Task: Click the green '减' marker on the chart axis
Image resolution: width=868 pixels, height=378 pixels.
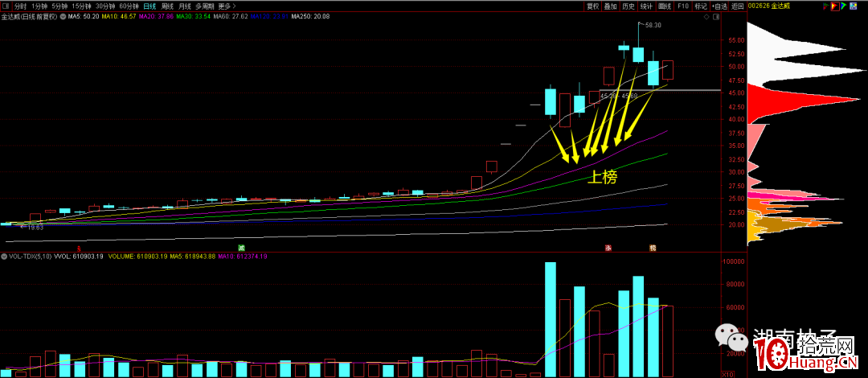Action: [240, 248]
